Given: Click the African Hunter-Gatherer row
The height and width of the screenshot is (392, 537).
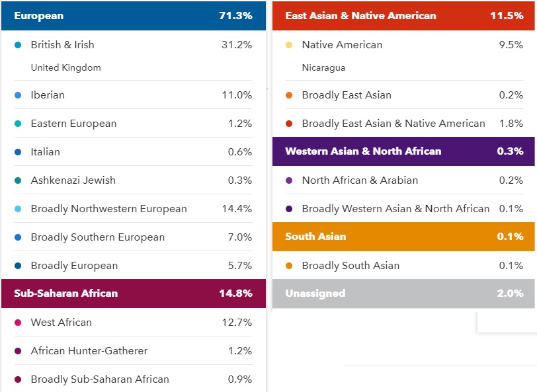Looking at the screenshot, I should point(134,350).
